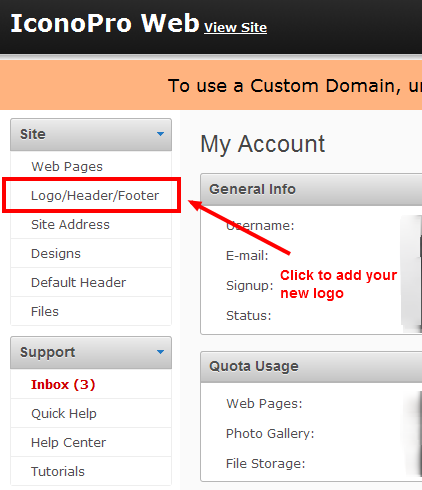The height and width of the screenshot is (490, 422).
Task: Click the Photo Gallery: quota label
Action: [270, 434]
